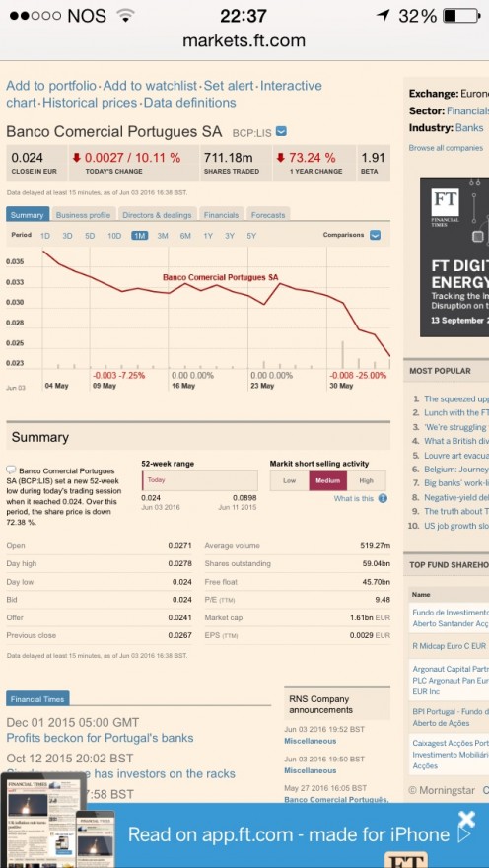
Task: Click the speech bubble icon beside summary text
Action: [x=11, y=470]
